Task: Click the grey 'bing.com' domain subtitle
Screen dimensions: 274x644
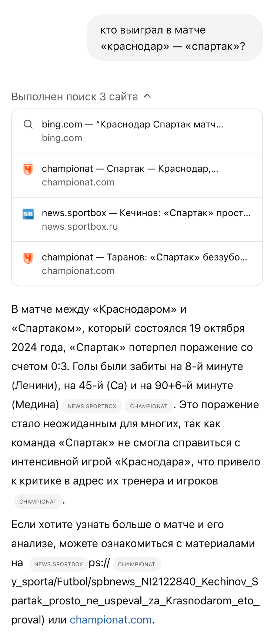Action: (x=62, y=138)
